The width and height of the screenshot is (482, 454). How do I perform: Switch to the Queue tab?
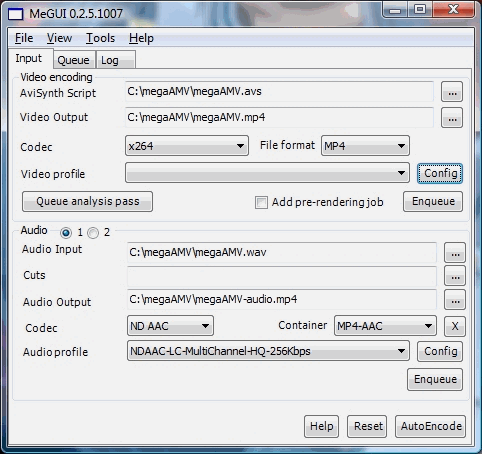click(x=74, y=60)
